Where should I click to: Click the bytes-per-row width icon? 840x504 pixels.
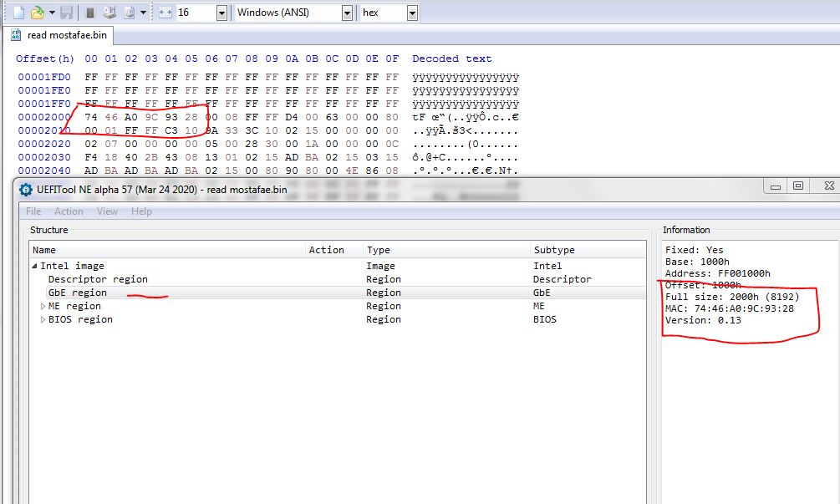165,13
